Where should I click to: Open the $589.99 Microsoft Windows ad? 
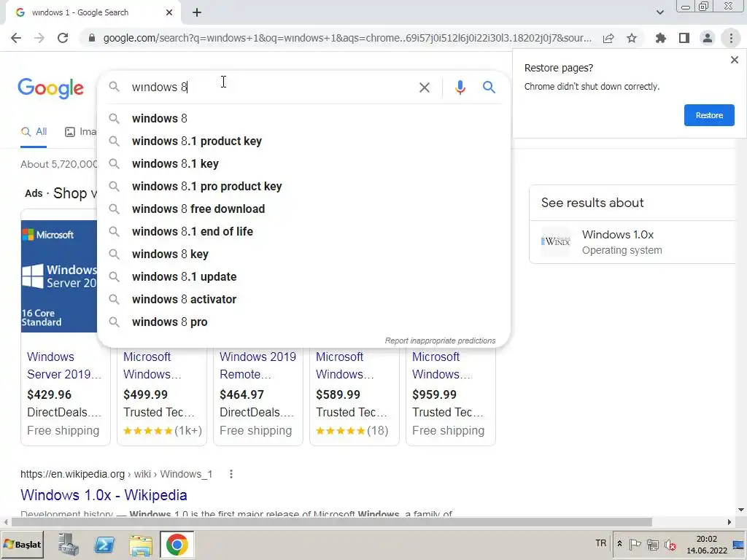tap(345, 365)
